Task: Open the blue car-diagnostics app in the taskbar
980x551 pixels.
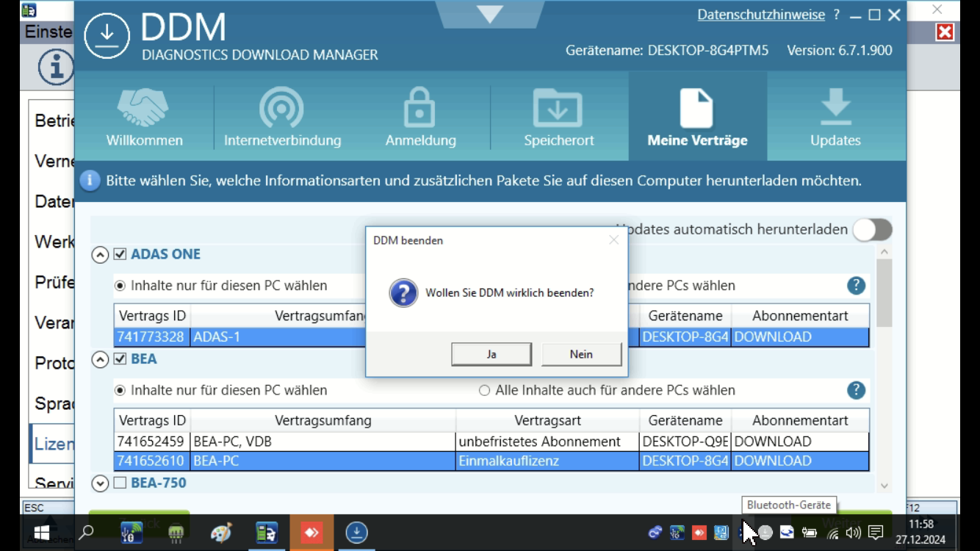Action: click(x=266, y=533)
